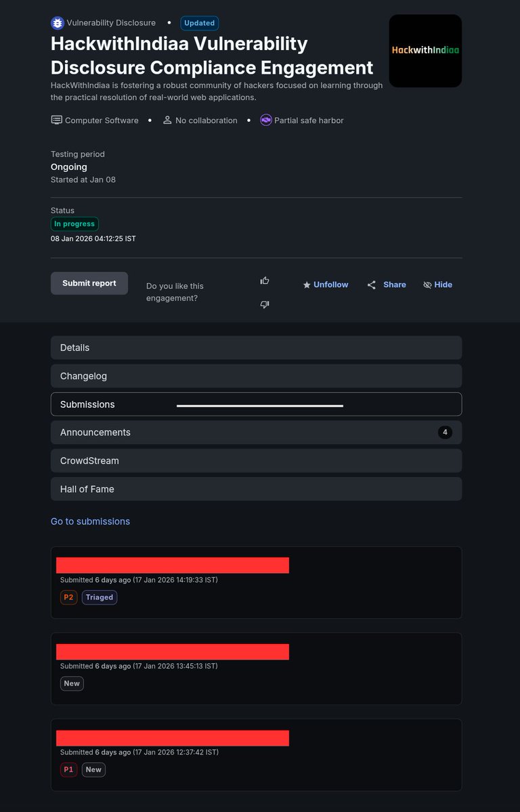
Task: Click the Ongoing testing period text
Action: [x=69, y=167]
